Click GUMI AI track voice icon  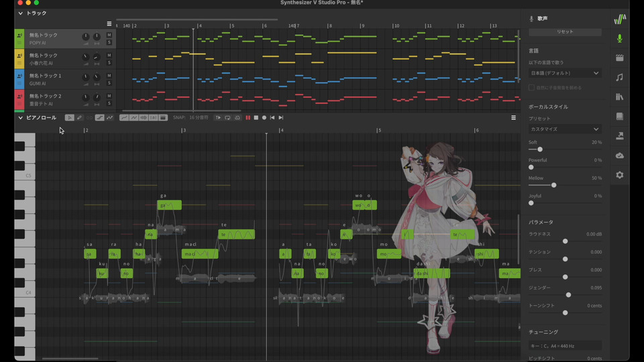coord(19,76)
